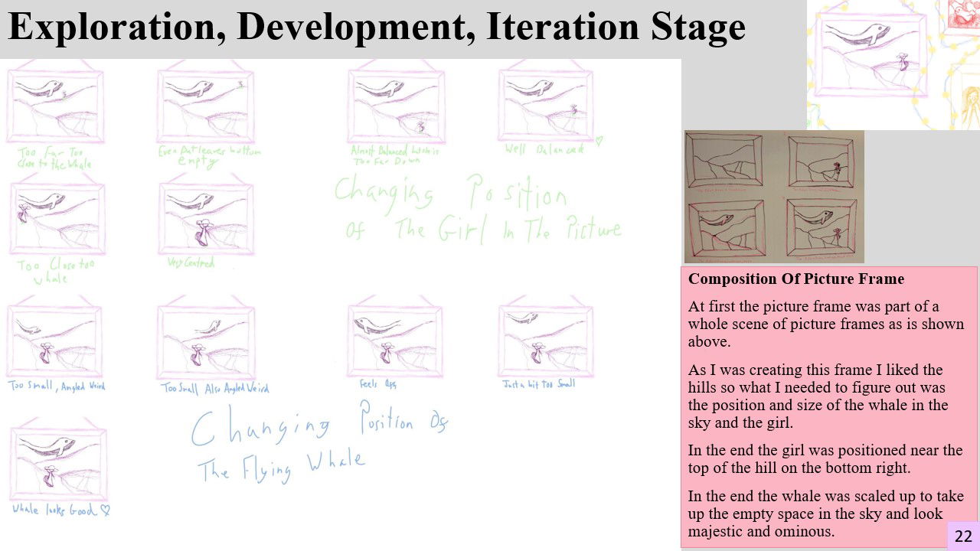The height and width of the screenshot is (551, 980).
Task: Click the first "Too Small, Angled Weird" sketch
Action: [x=55, y=341]
